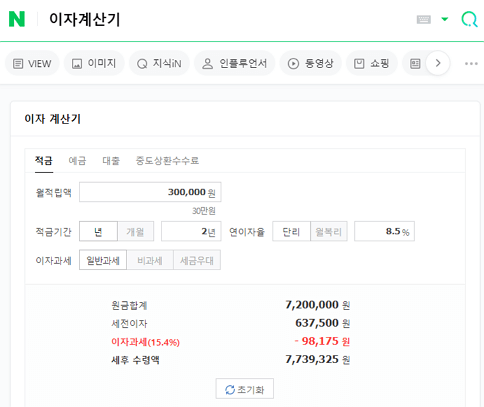The image size is (484, 407).
Task: Open the 이미지 search category
Action: [x=94, y=63]
